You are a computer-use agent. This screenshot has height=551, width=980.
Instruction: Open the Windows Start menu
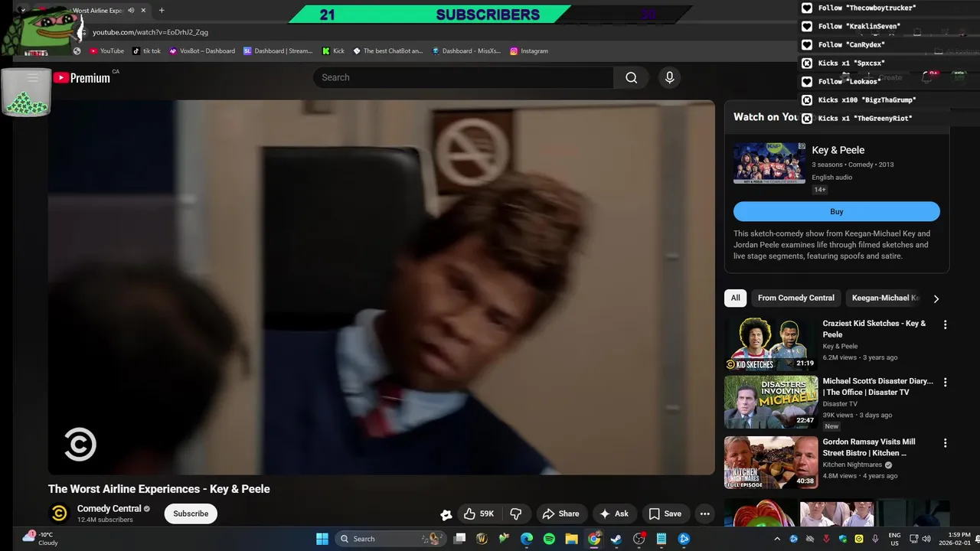pos(322,539)
